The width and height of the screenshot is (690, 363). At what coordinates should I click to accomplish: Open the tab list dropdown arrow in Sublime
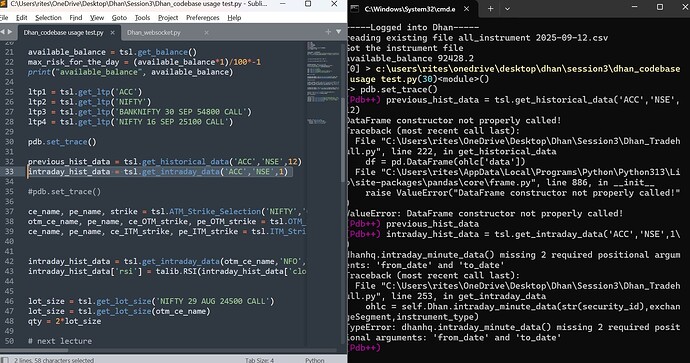point(338,32)
